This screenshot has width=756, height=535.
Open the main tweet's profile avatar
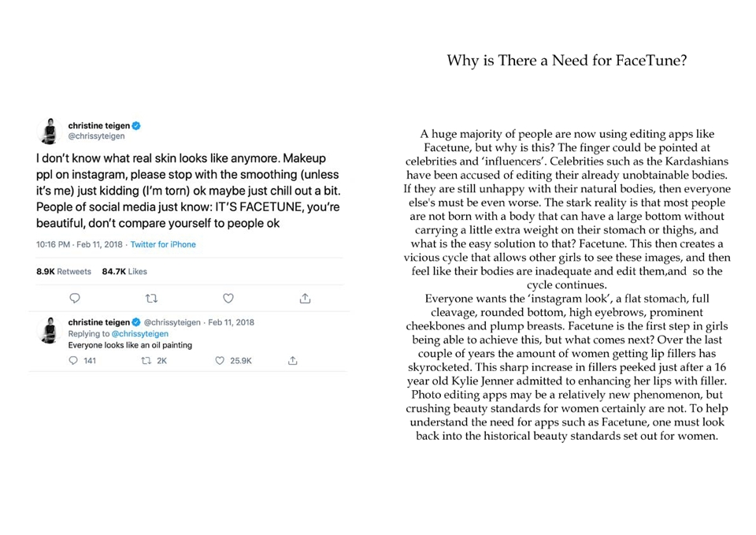[49, 131]
